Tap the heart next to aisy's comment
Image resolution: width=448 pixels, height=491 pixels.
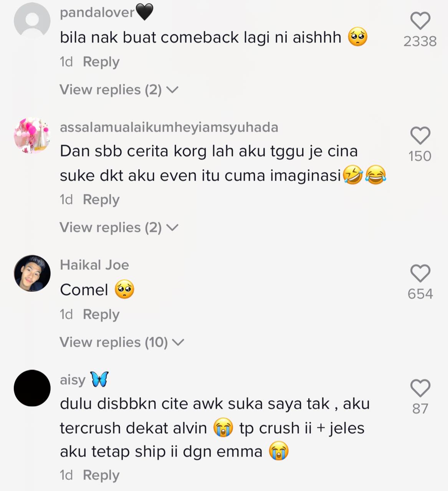tap(420, 388)
